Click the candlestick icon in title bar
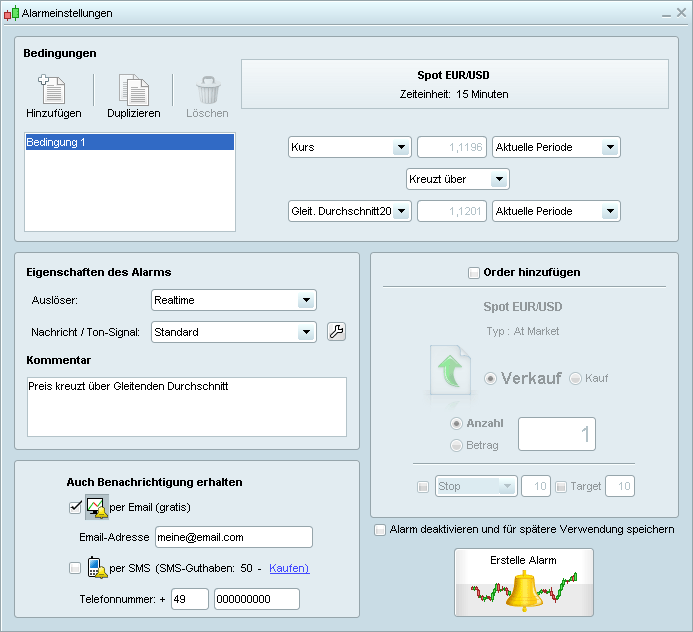This screenshot has width=693, height=632. (x=11, y=13)
